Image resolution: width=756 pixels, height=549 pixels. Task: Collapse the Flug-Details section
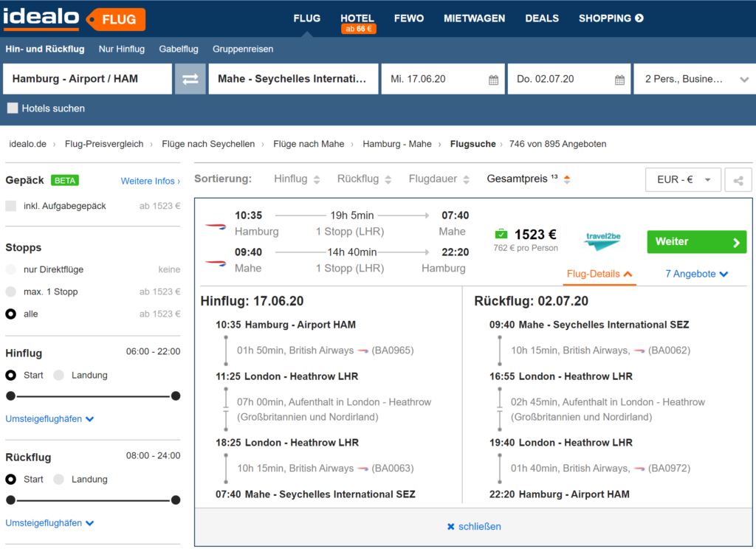pyautogui.click(x=599, y=274)
